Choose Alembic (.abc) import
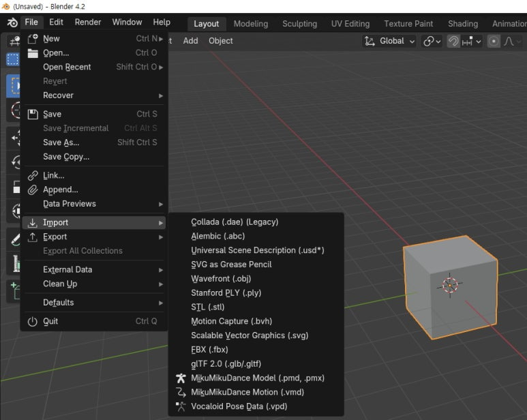This screenshot has height=420, width=527. pyautogui.click(x=256, y=236)
